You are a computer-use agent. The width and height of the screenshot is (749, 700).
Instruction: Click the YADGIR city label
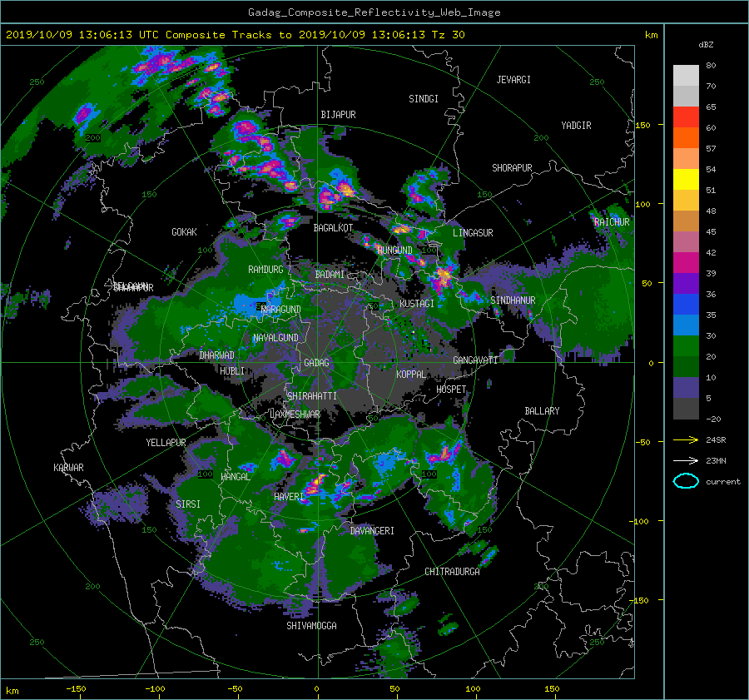click(x=576, y=126)
